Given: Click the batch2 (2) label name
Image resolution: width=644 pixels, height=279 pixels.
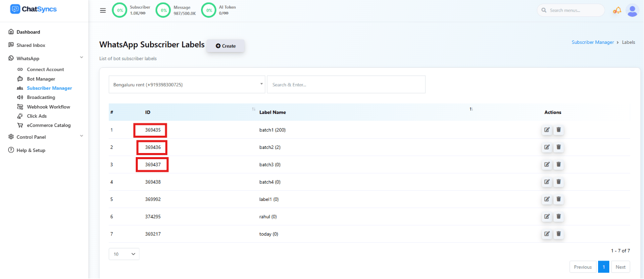Looking at the screenshot, I should 270,147.
